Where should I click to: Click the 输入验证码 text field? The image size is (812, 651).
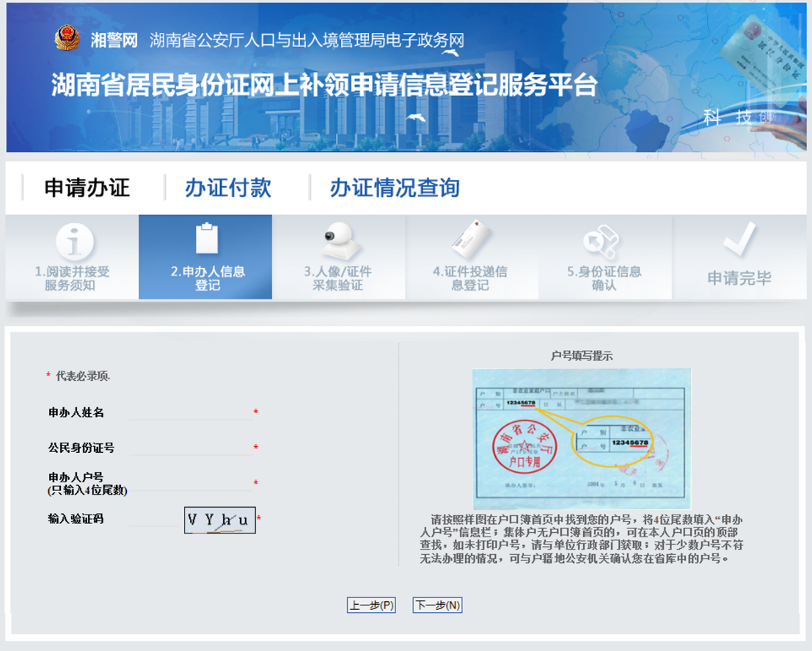point(156,519)
